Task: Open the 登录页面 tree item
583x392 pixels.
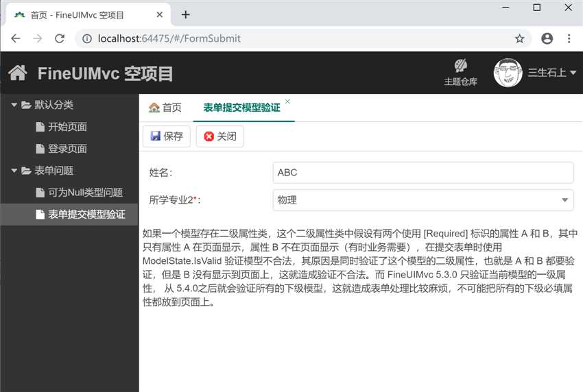Action: [x=67, y=149]
